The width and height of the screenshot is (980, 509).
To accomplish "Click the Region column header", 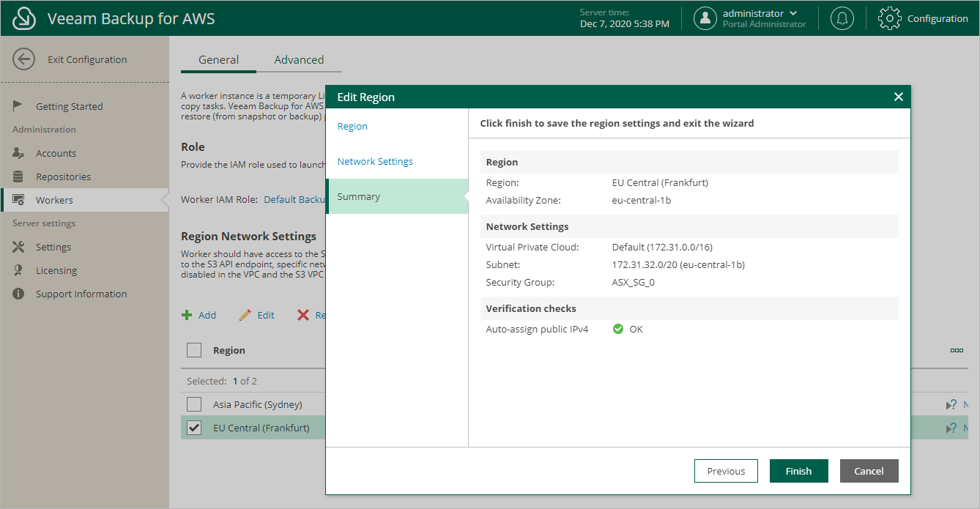I will tap(229, 350).
